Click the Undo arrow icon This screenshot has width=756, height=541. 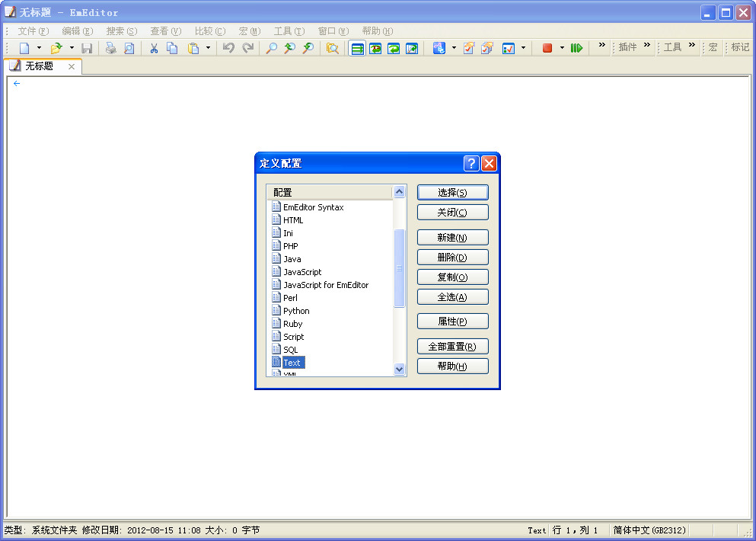pos(228,48)
